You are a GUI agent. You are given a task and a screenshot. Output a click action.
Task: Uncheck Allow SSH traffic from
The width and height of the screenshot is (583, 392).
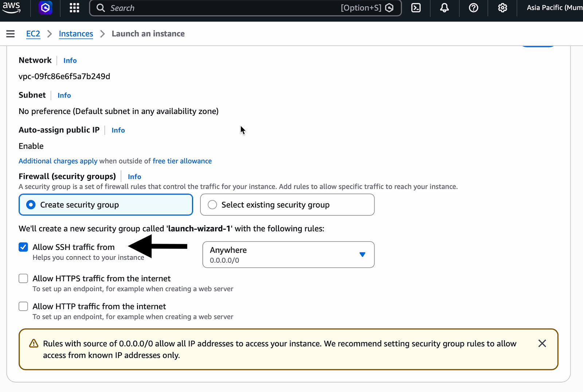(x=23, y=247)
